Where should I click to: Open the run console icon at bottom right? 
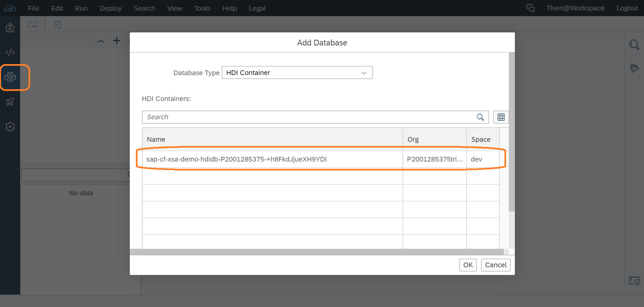click(x=634, y=281)
